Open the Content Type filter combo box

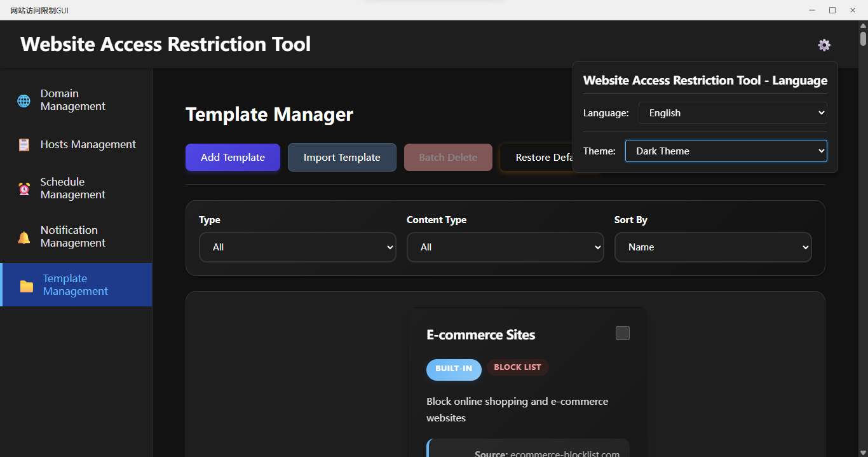pos(505,247)
